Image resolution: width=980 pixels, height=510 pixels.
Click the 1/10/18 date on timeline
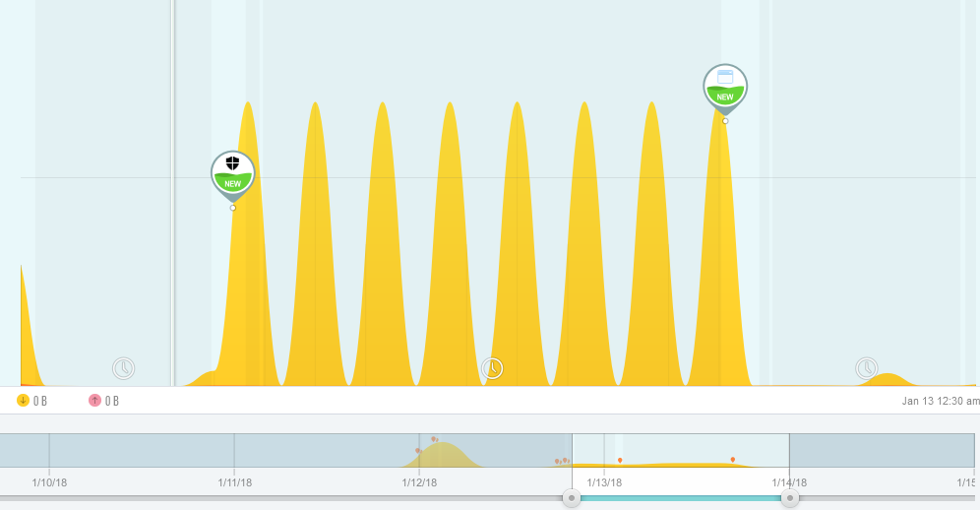pyautogui.click(x=49, y=482)
